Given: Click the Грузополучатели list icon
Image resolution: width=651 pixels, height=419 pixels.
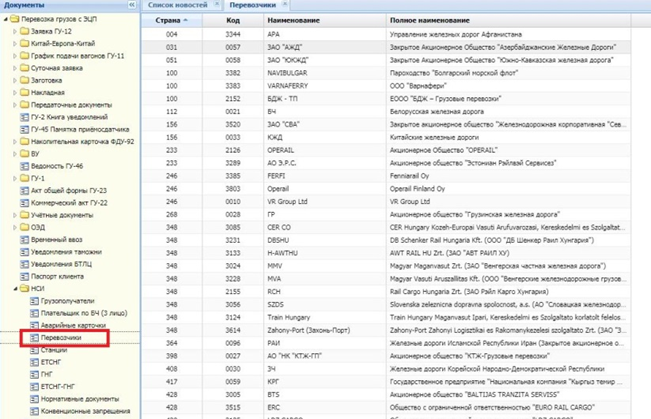Looking at the screenshot, I should [34, 301].
